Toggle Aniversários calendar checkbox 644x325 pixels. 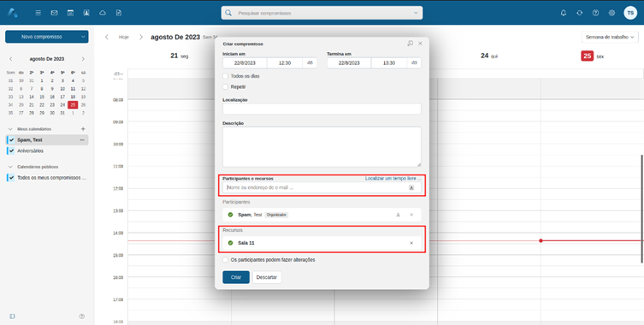11,151
